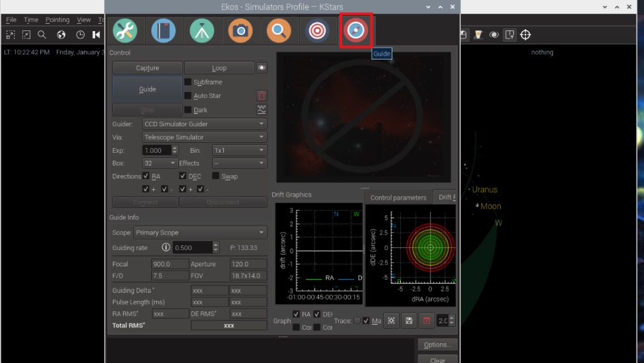Select the Align module target icon
This screenshot has height=363, width=644.
point(318,31)
